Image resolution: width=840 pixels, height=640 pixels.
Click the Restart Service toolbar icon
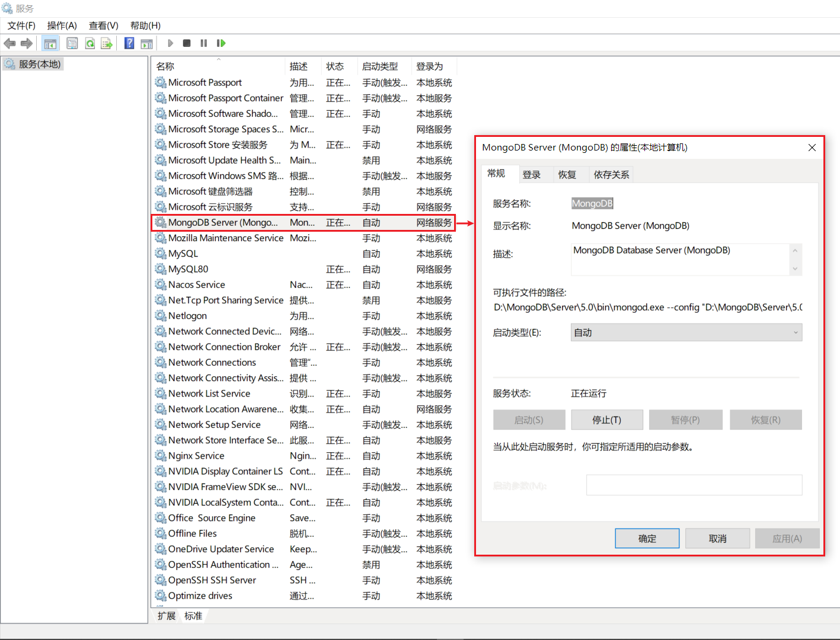(221, 43)
